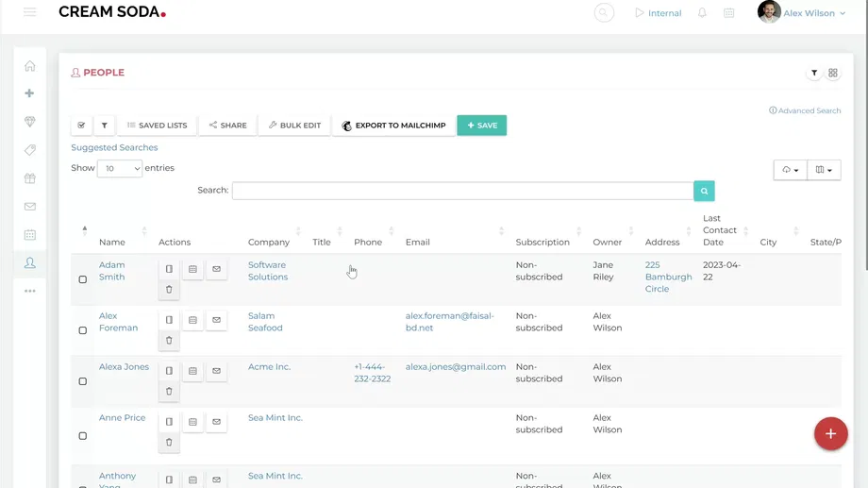The image size is (868, 488).
Task: Click the gift icon in left sidebar
Action: pos(30,178)
